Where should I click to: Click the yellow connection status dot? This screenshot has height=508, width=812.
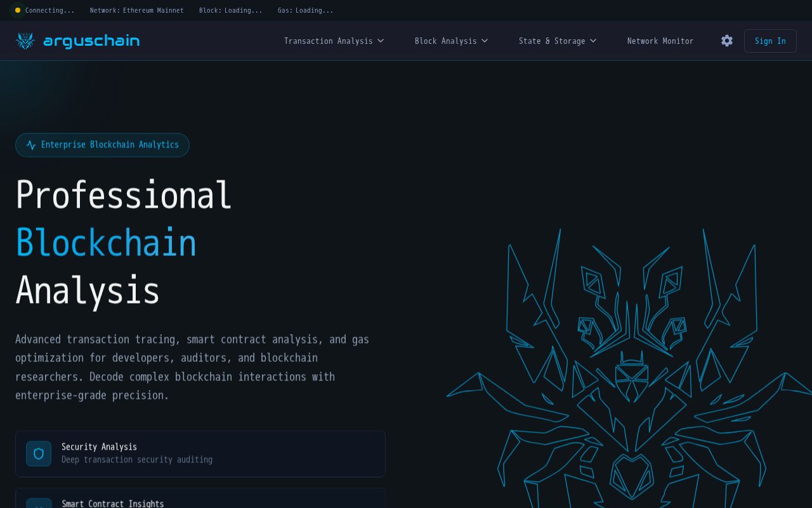(x=18, y=10)
